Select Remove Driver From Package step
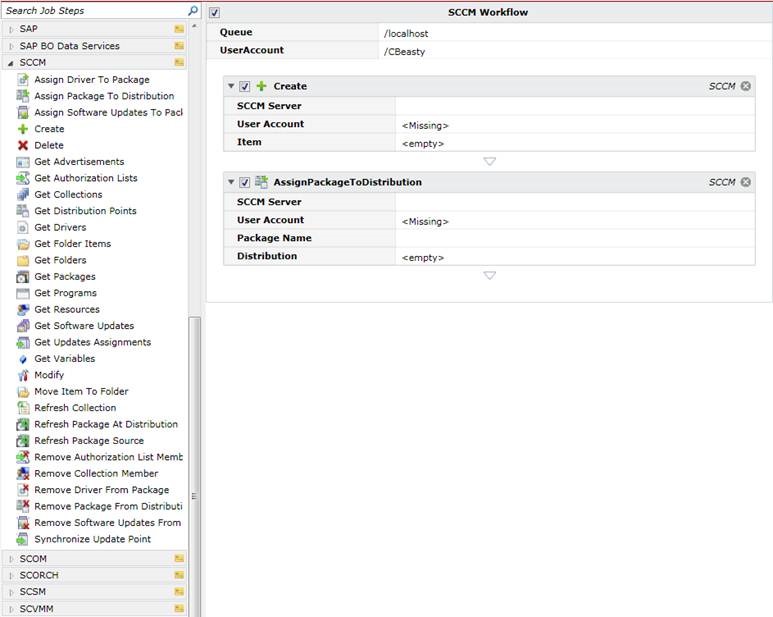The height and width of the screenshot is (617, 773). pyautogui.click(x=93, y=489)
